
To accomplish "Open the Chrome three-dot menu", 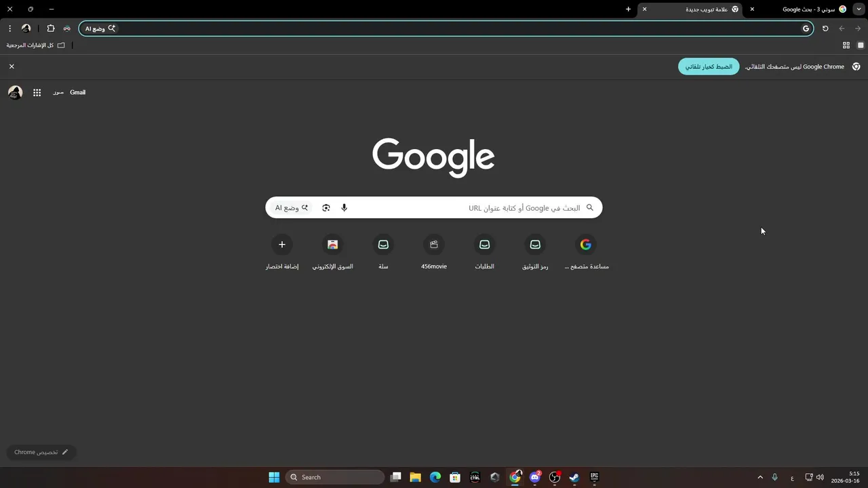I will click(x=9, y=28).
